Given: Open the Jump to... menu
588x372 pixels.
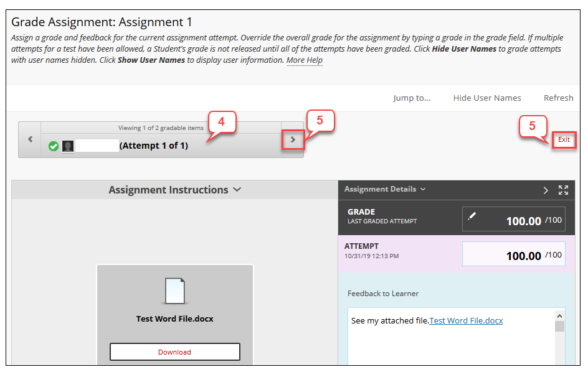Looking at the screenshot, I should click(412, 98).
